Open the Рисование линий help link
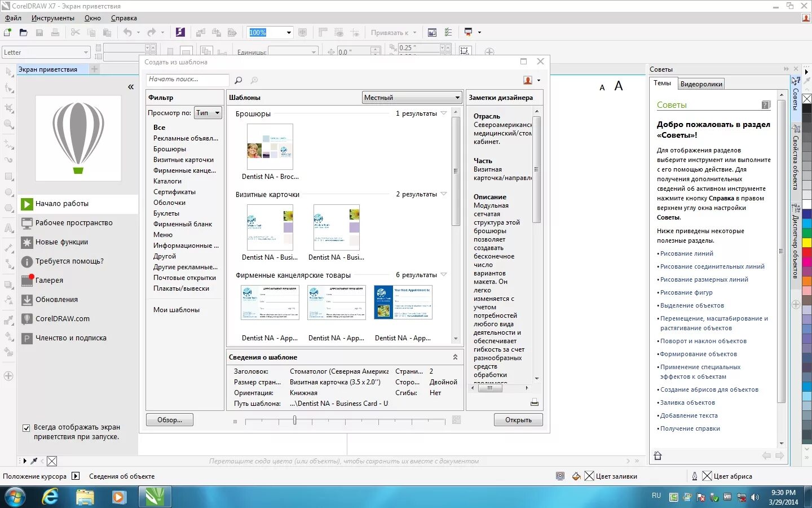The height and width of the screenshot is (508, 812). pos(686,253)
